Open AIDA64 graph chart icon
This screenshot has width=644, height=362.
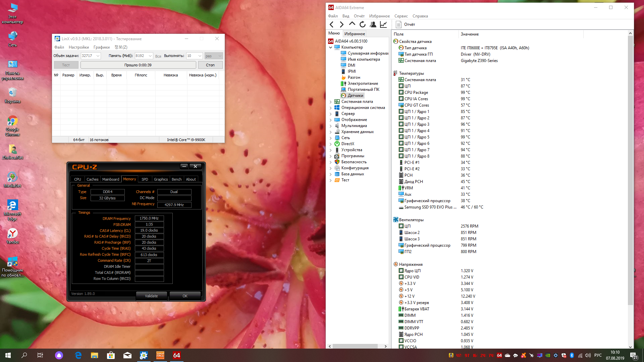point(383,24)
